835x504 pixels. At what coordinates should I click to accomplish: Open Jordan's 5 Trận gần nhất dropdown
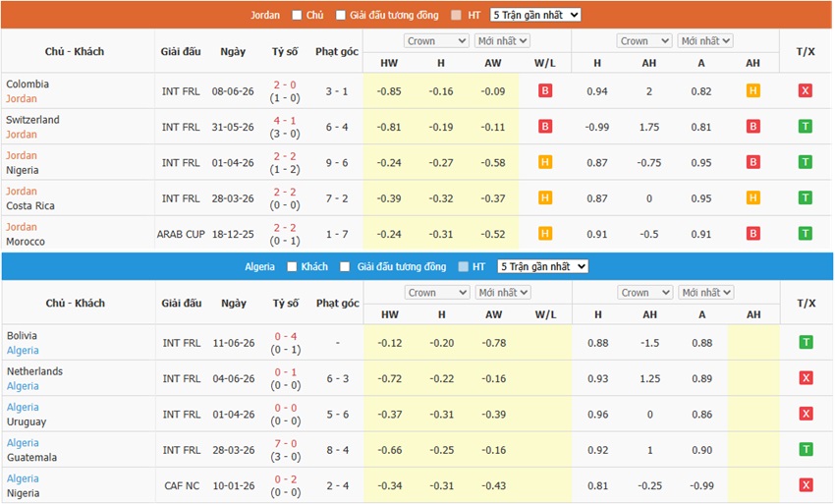(535, 15)
